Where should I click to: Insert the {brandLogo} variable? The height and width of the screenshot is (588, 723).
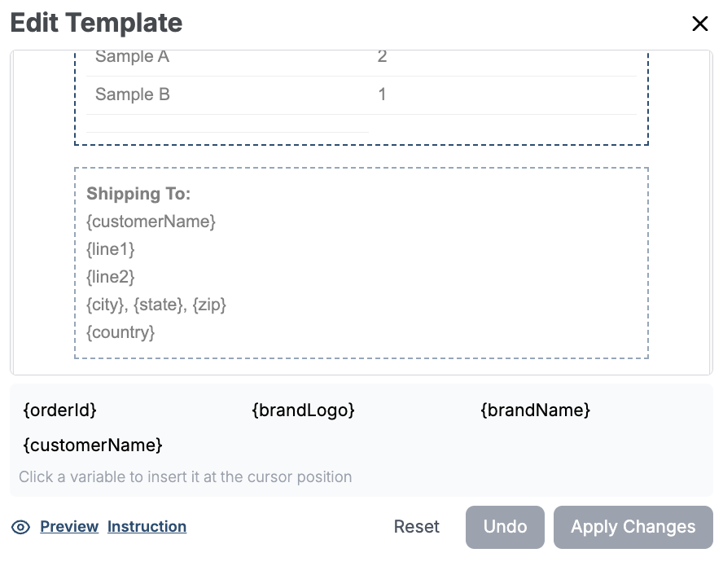pyautogui.click(x=304, y=410)
